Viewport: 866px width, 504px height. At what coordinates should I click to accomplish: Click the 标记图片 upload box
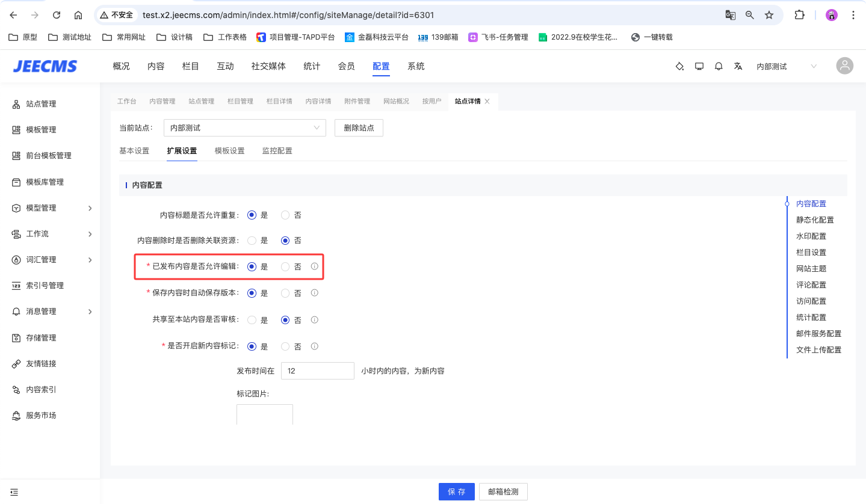pos(265,415)
